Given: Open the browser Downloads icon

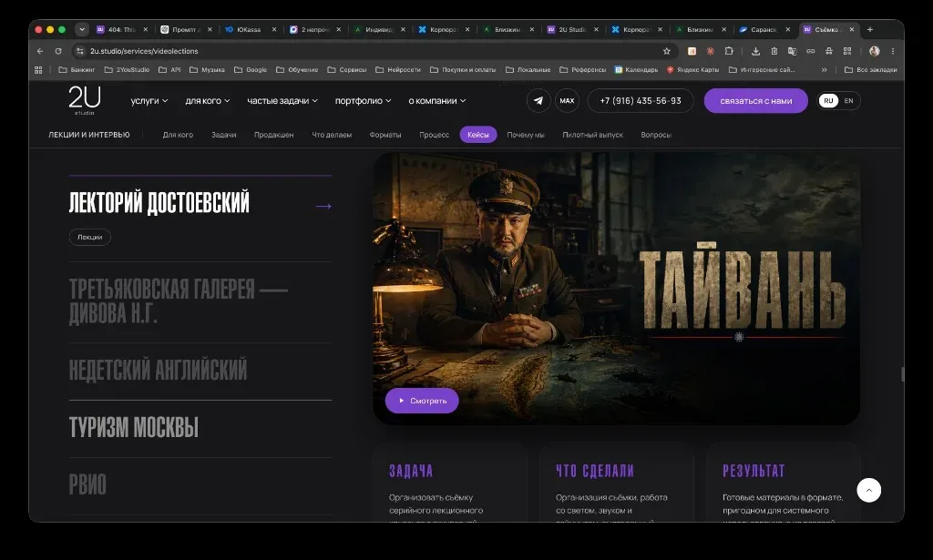Looking at the screenshot, I should [755, 51].
